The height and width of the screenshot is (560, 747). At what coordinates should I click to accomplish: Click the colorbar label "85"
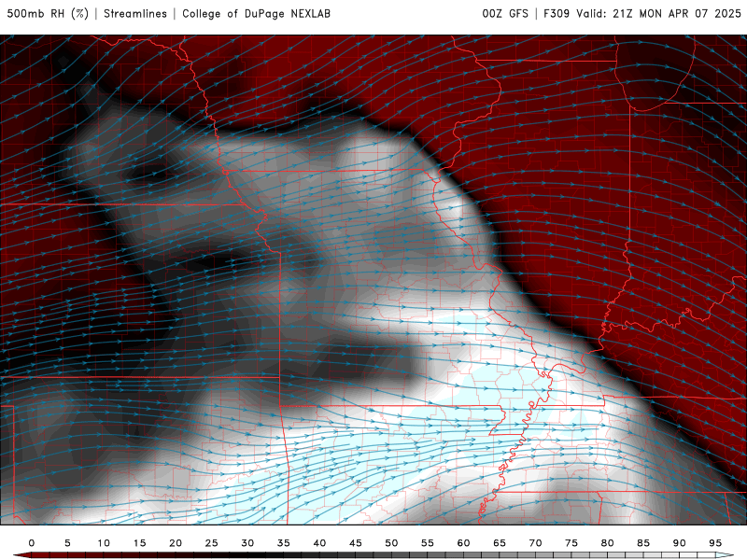pyautogui.click(x=643, y=543)
